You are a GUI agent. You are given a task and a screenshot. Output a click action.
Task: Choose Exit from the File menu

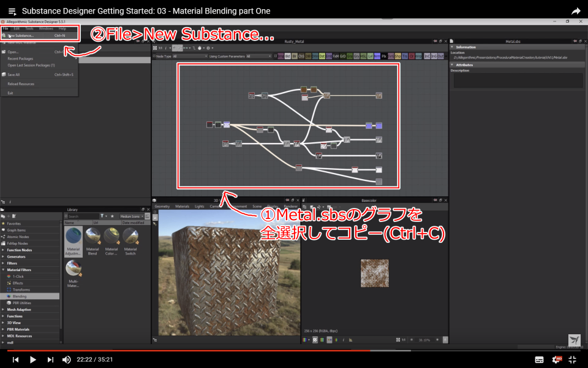pos(39,93)
